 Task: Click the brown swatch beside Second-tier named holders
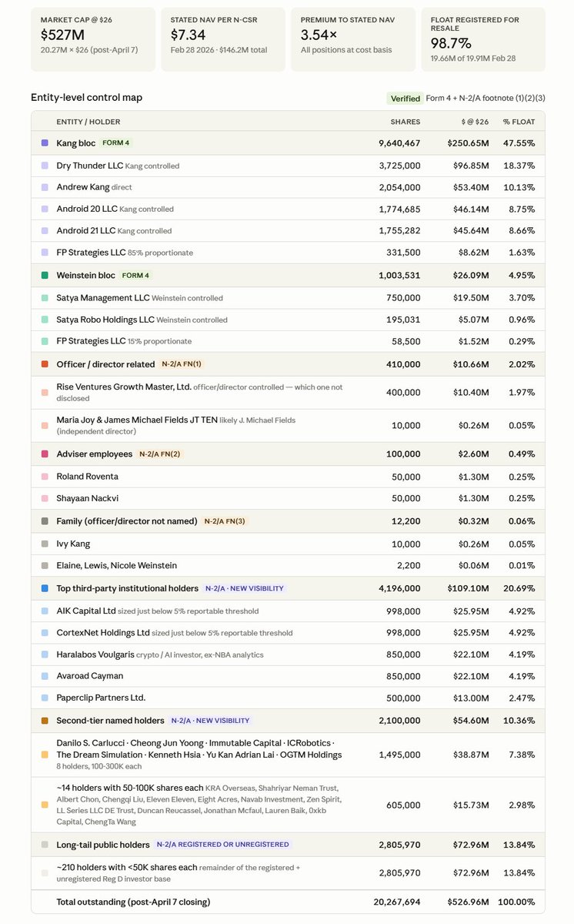coord(45,721)
